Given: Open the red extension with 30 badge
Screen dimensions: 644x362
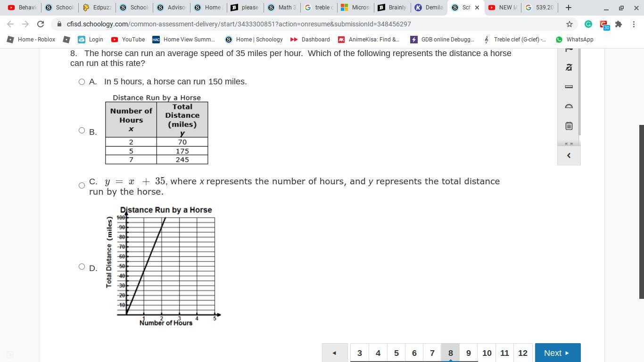Looking at the screenshot, I should click(x=604, y=25).
